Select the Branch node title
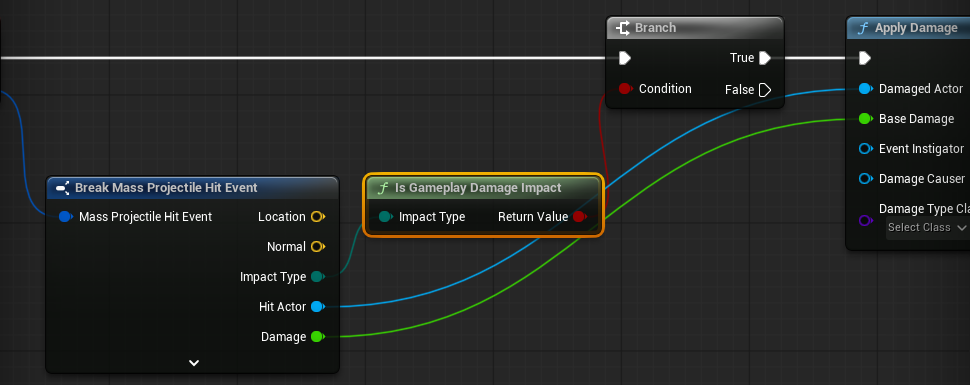 click(655, 28)
